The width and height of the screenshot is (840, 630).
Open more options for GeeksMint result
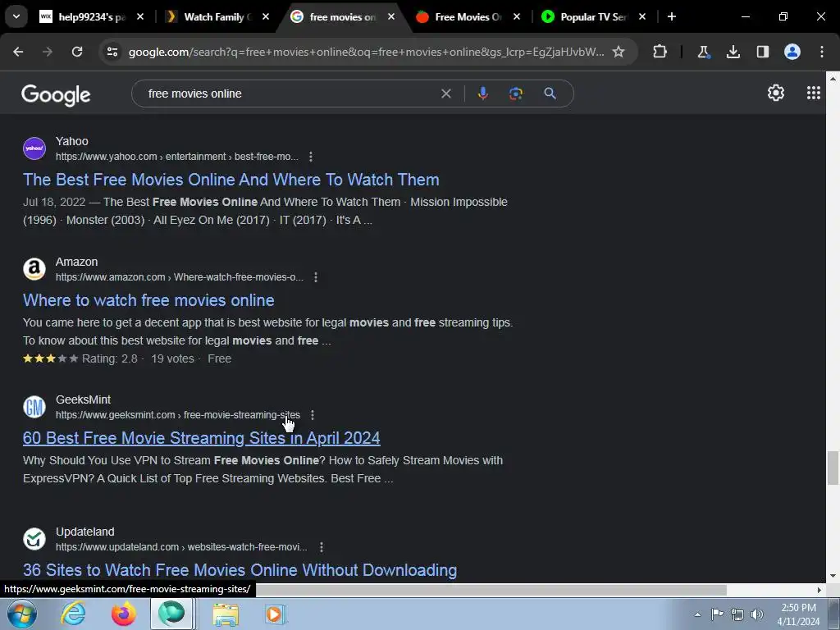click(x=313, y=414)
